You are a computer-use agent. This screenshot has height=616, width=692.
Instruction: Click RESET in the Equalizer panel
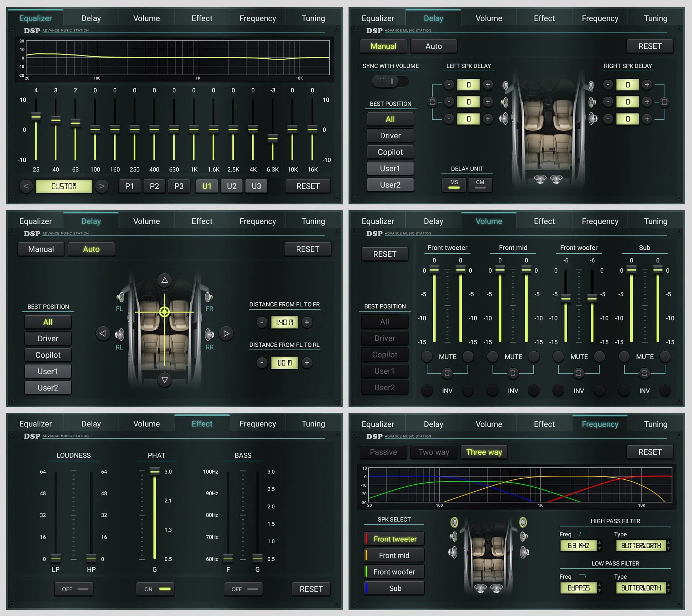pos(307,186)
